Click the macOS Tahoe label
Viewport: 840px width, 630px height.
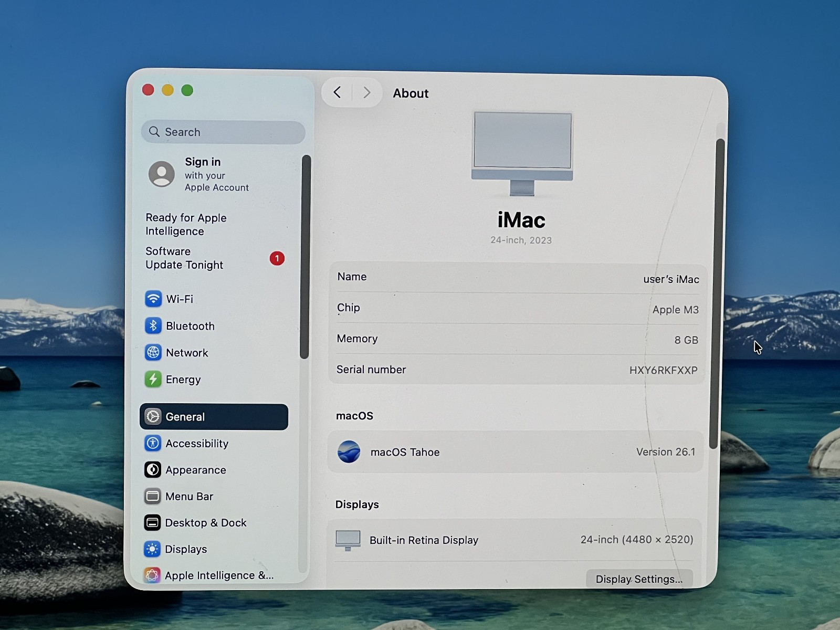[405, 452]
